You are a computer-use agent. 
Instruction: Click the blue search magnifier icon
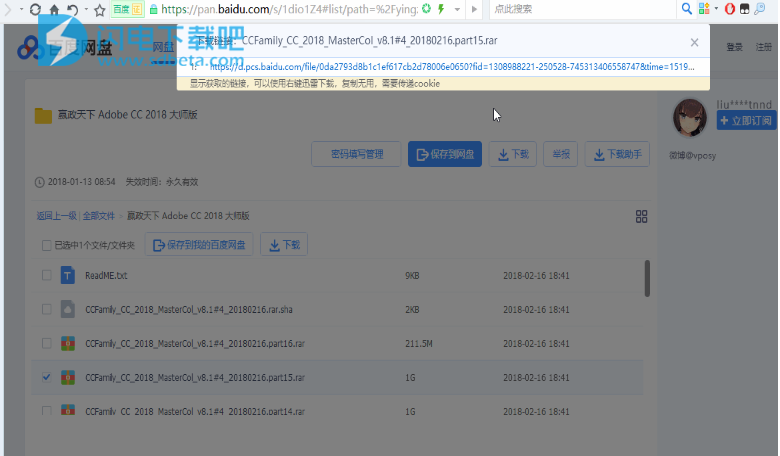(687, 8)
